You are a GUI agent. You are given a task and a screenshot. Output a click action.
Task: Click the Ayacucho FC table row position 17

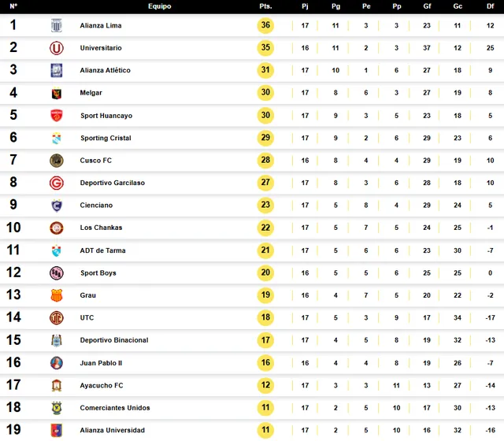click(252, 385)
